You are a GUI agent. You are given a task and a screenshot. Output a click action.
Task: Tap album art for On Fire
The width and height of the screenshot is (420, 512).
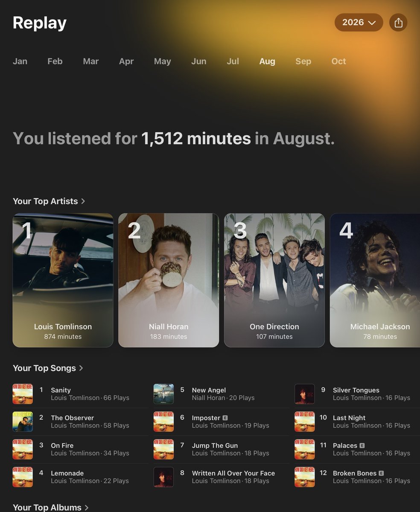click(23, 449)
